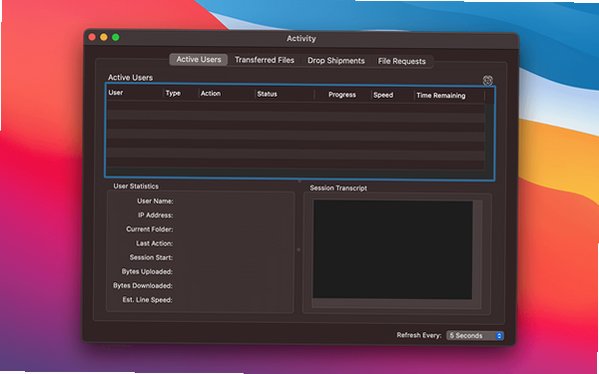
Task: Click the User Statistics heading
Action: (x=136, y=186)
